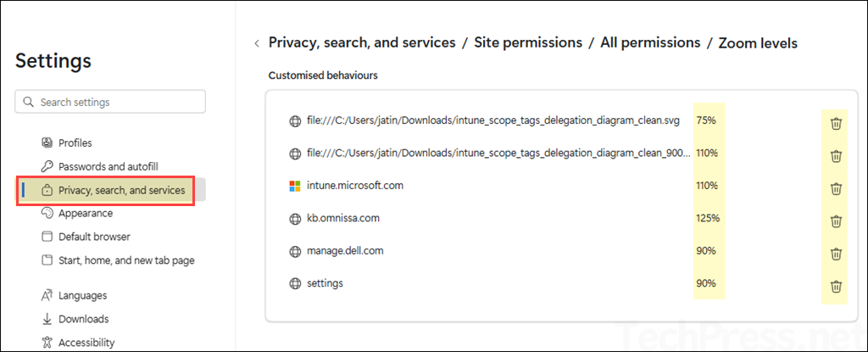The width and height of the screenshot is (868, 352).
Task: Open Default browser settings
Action: 95,237
